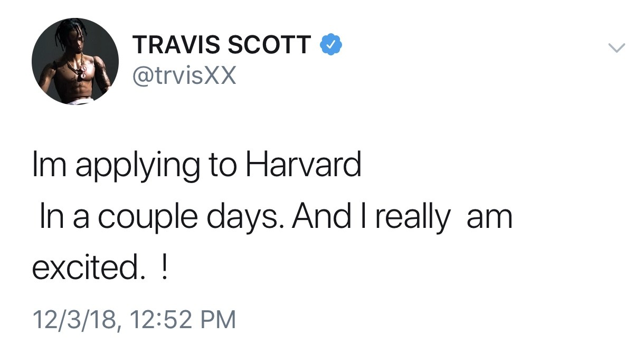Click the word "Harvard" in the tweet

303,166
